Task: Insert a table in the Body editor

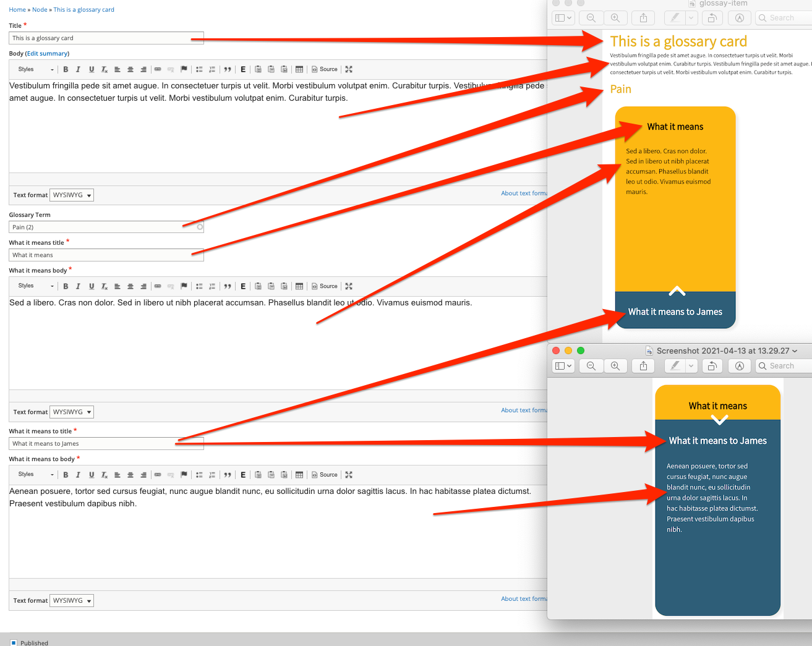Action: coord(299,69)
